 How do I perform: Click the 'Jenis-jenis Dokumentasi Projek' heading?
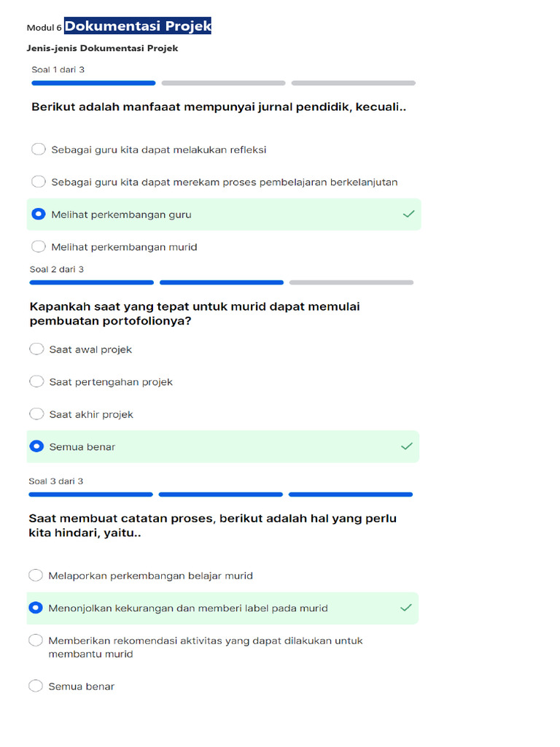[102, 49]
